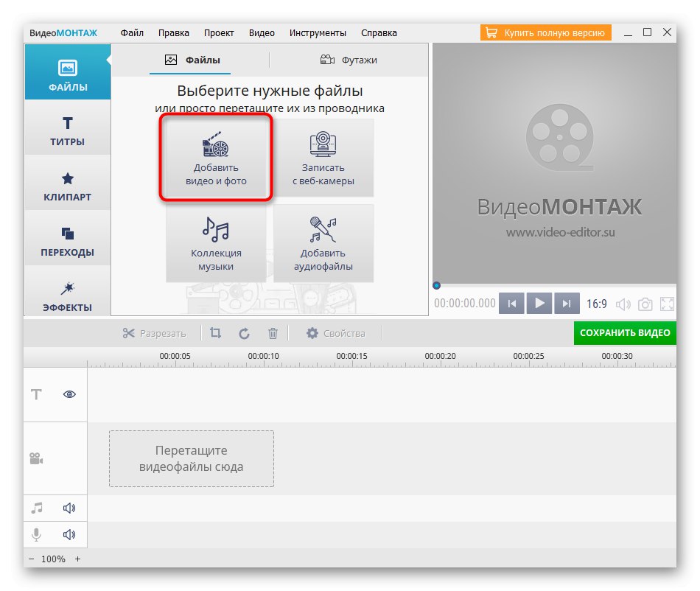700x591 pixels.
Task: Open Свойства gear settings
Action: [x=336, y=333]
